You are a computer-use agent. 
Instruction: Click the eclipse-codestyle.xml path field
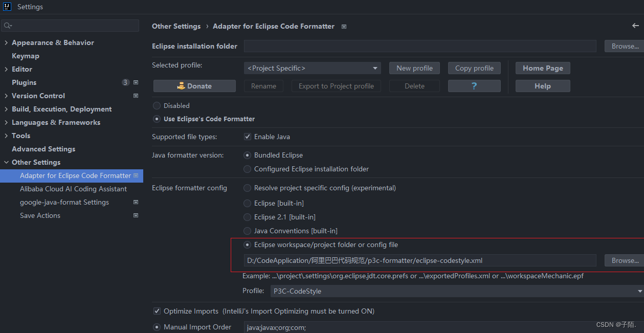(x=420, y=260)
